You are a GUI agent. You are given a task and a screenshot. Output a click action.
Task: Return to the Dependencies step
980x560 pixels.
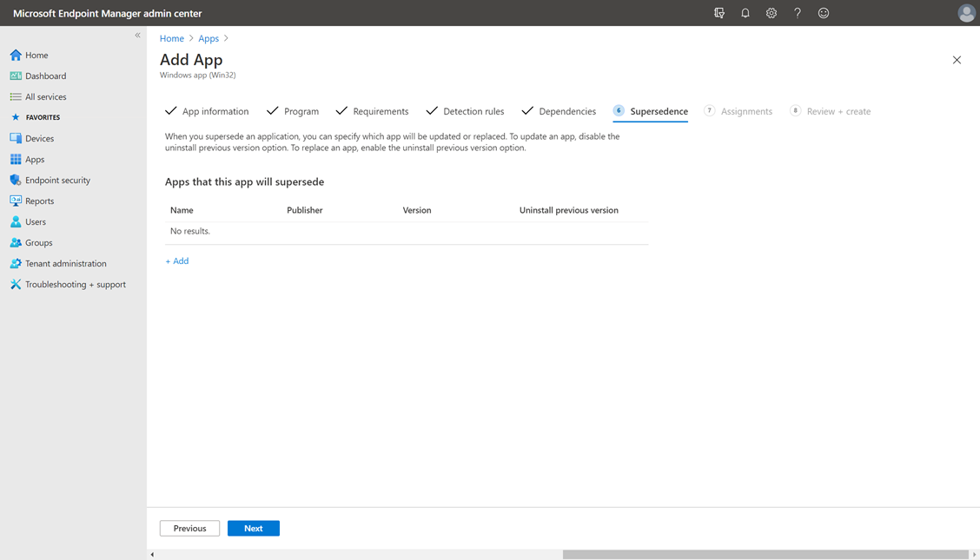(567, 111)
